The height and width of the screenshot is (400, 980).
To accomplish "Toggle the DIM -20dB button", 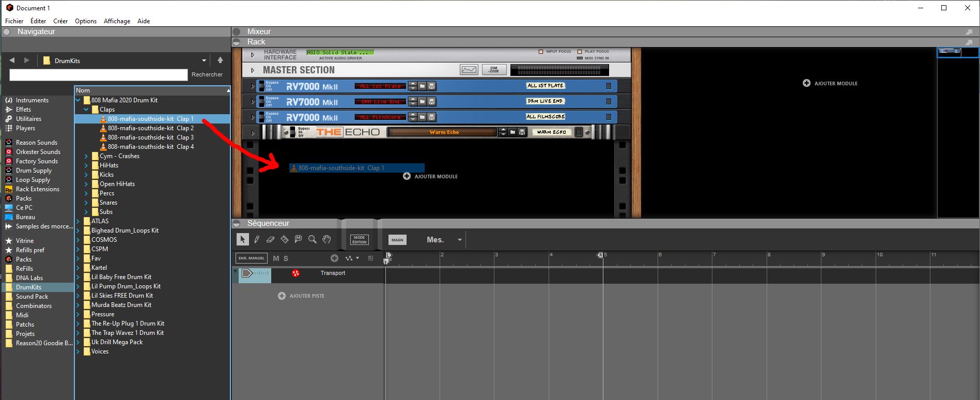I will tap(494, 70).
